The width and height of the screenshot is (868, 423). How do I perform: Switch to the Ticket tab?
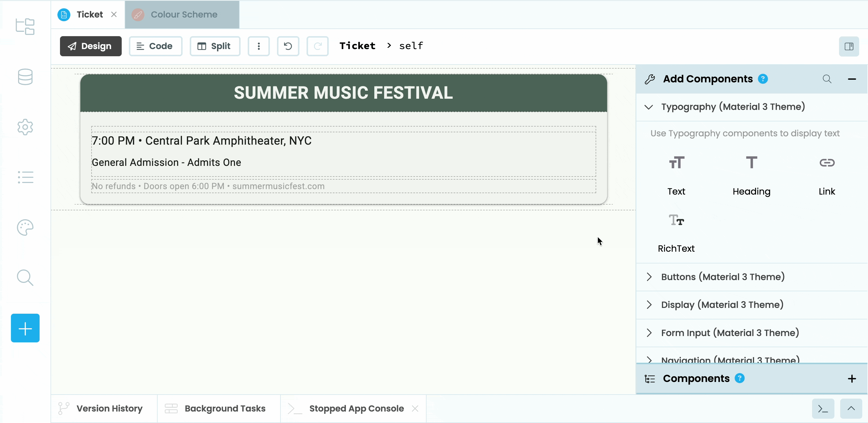click(x=88, y=14)
